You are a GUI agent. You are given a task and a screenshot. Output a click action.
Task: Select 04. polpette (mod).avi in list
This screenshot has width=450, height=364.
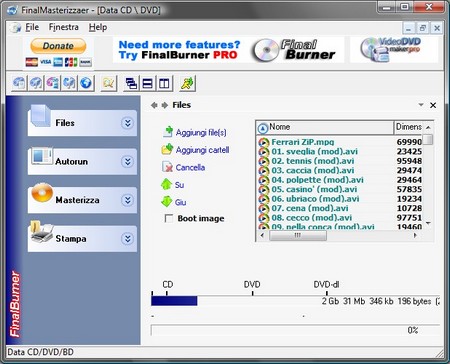point(317,180)
